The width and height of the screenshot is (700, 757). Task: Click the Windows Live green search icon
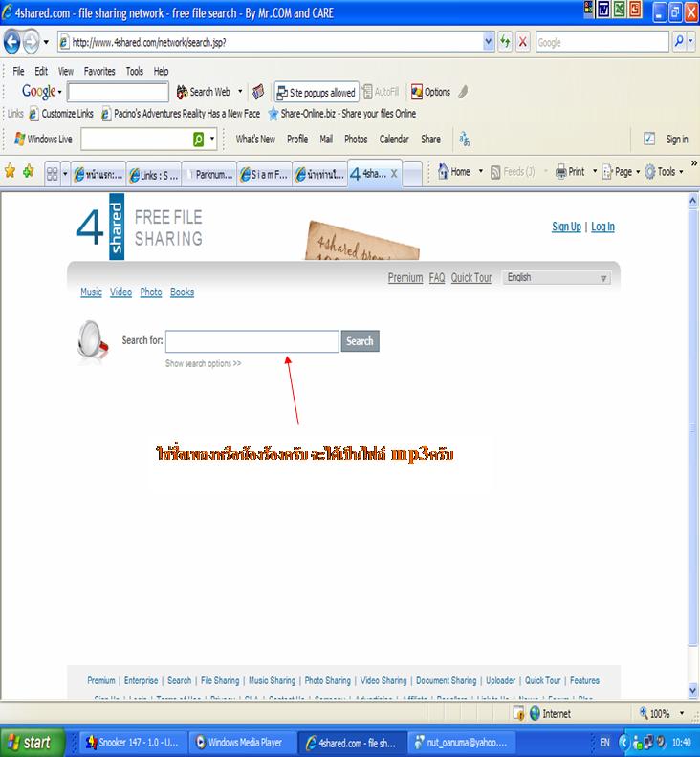(x=198, y=139)
